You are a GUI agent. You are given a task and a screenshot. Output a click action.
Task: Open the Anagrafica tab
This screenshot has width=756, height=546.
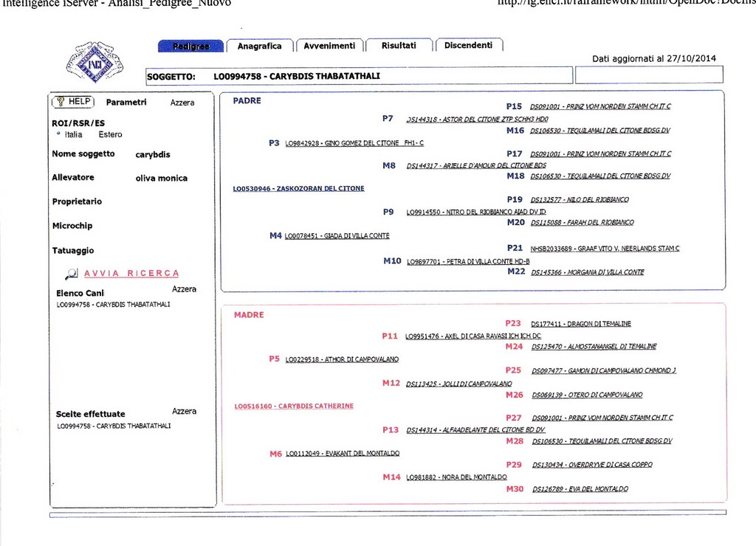[259, 46]
